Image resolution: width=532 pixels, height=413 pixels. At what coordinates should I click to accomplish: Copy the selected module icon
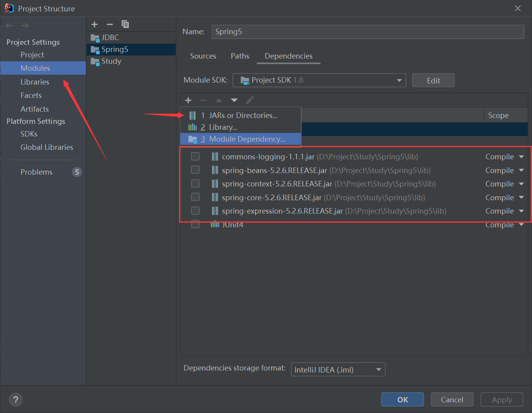tap(125, 24)
